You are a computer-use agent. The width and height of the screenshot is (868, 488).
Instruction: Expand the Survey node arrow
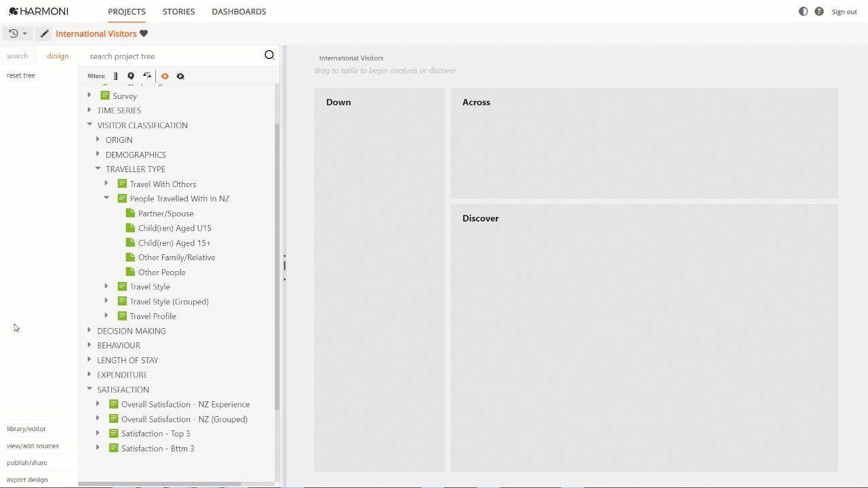pyautogui.click(x=90, y=96)
